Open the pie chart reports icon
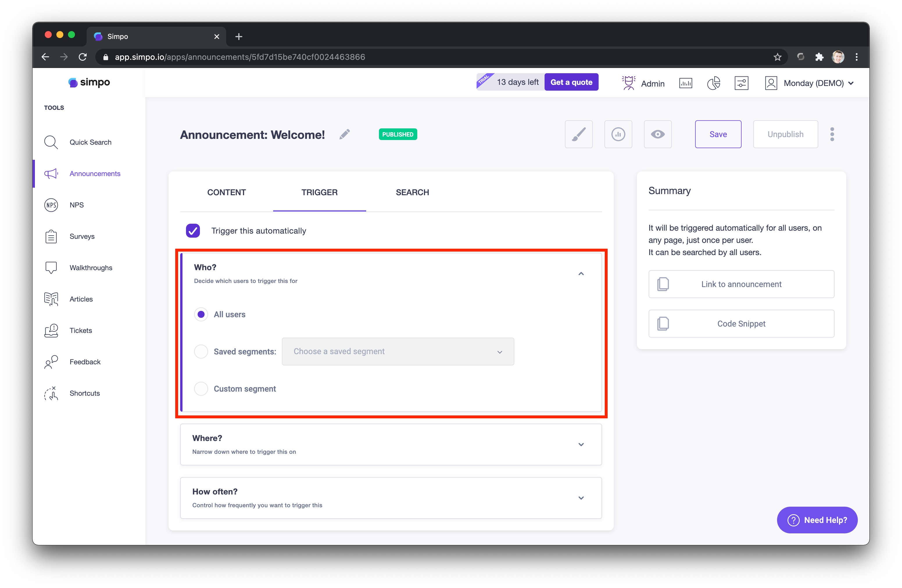The width and height of the screenshot is (902, 588). (x=713, y=83)
